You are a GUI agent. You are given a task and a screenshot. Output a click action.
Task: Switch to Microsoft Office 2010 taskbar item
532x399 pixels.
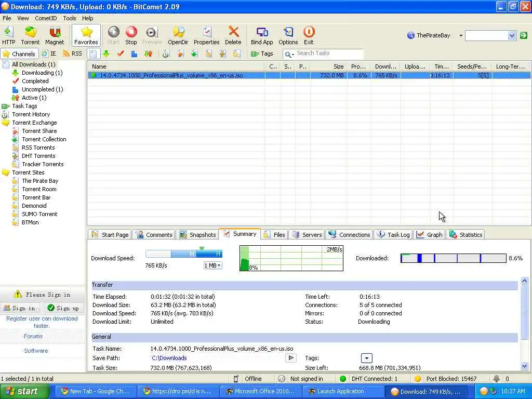point(261,392)
